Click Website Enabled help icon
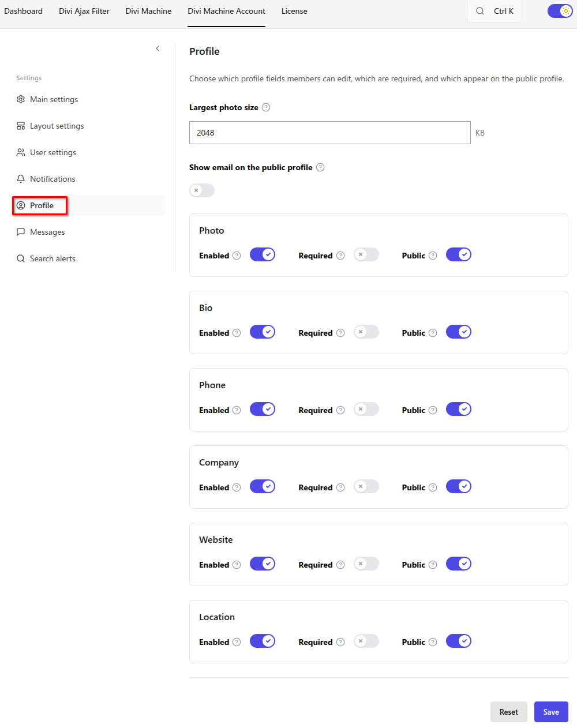Screen dimensions: 577x728 coord(237,565)
